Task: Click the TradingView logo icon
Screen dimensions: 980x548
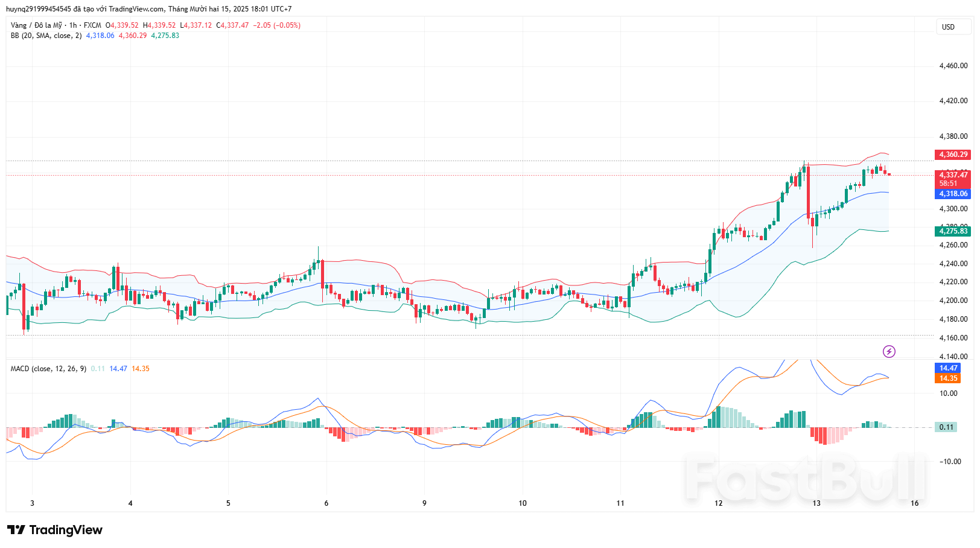Action: 16,530
